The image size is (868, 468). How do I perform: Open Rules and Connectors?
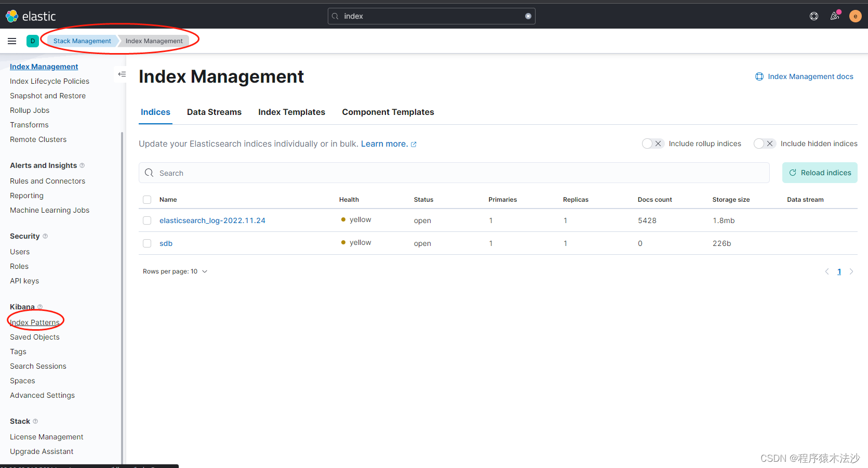pyautogui.click(x=47, y=181)
